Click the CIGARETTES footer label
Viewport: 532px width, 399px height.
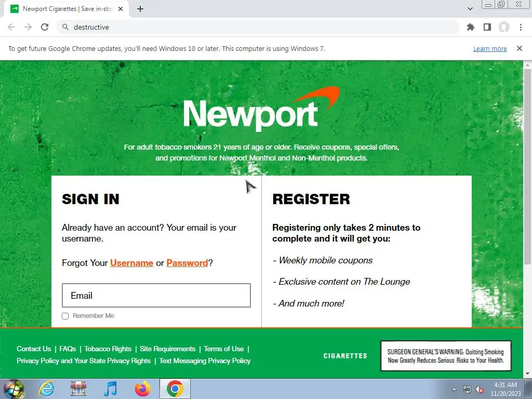345,356
